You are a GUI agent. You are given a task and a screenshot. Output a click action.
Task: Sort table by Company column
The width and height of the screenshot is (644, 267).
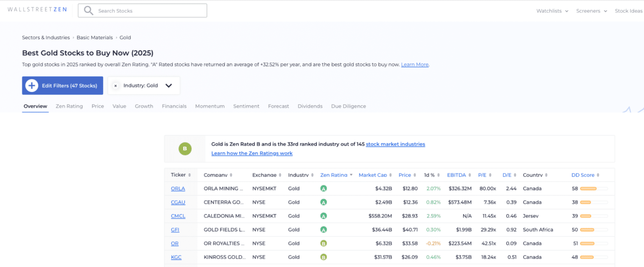coord(218,175)
